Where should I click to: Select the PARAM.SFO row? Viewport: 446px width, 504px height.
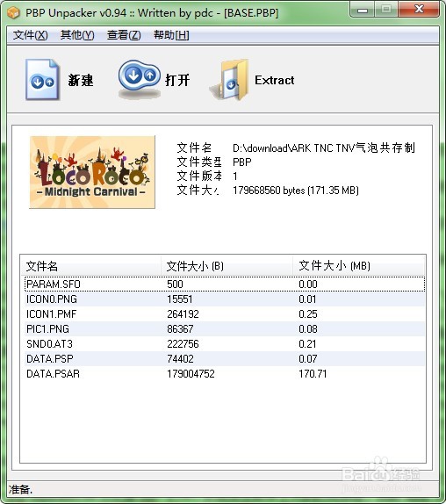coord(225,284)
